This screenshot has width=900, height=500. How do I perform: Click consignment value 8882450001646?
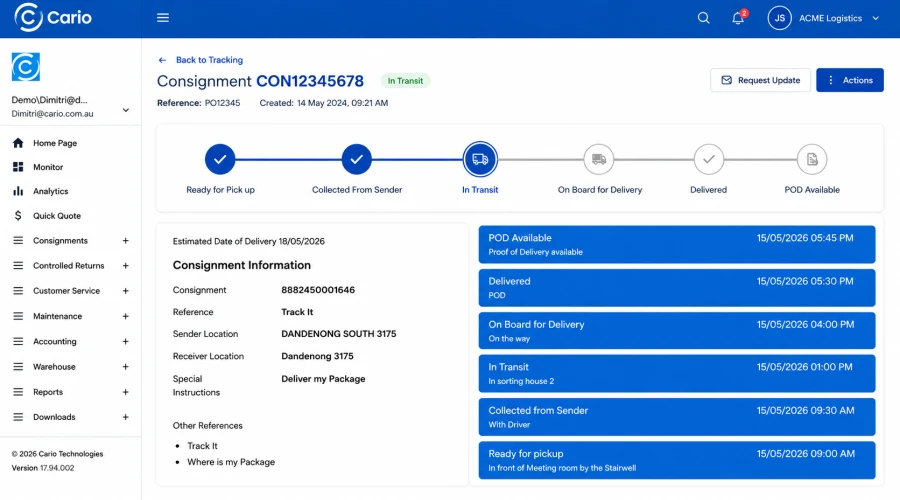coord(318,290)
